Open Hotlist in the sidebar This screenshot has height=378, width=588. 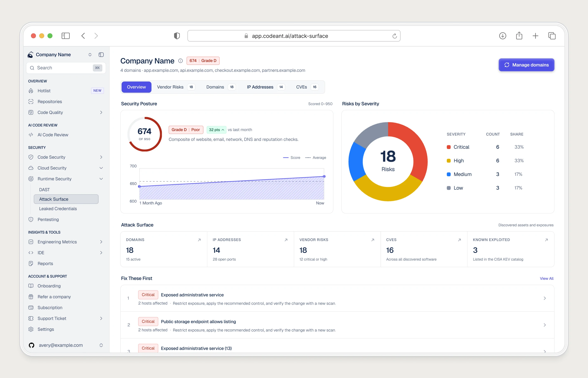66,91
